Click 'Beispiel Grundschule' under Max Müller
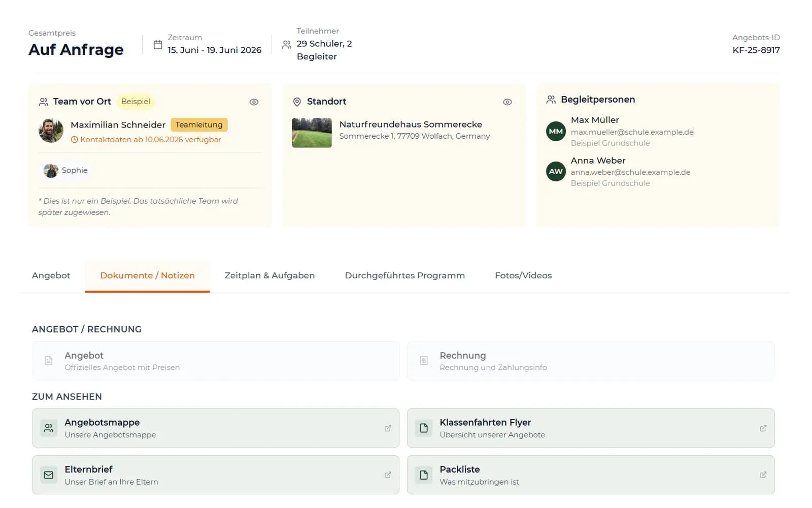The width and height of the screenshot is (812, 508). click(610, 143)
